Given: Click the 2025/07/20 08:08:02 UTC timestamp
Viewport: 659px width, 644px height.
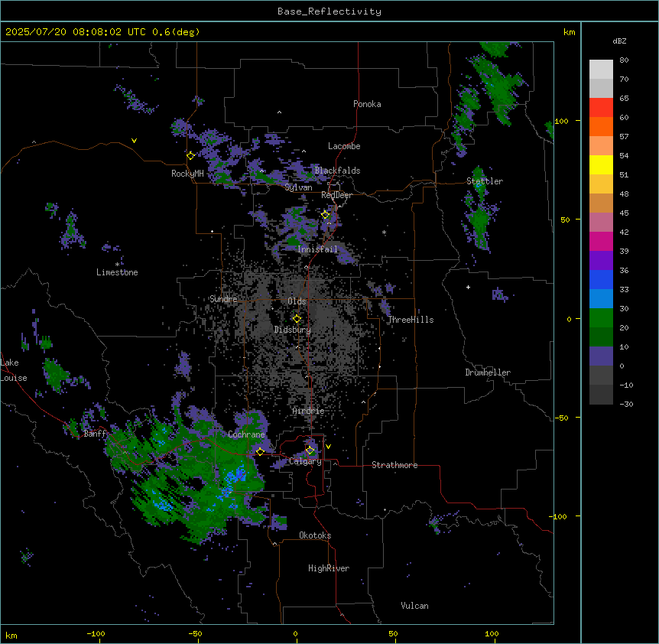Looking at the screenshot, I should (x=102, y=32).
